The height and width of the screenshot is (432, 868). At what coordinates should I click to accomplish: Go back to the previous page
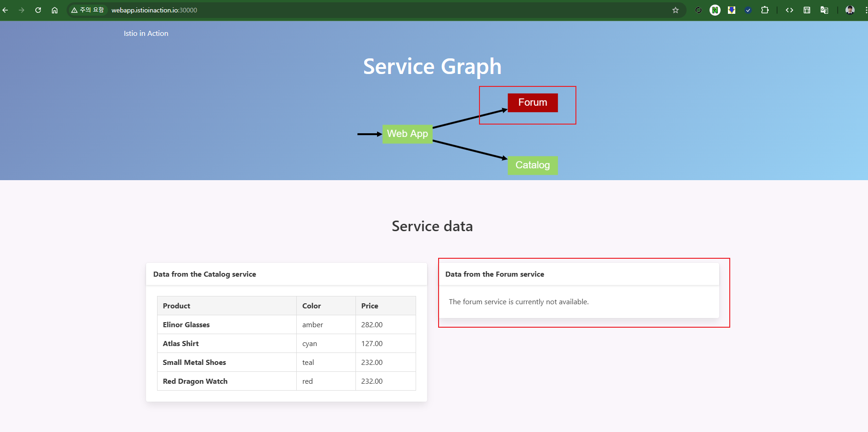click(6, 10)
